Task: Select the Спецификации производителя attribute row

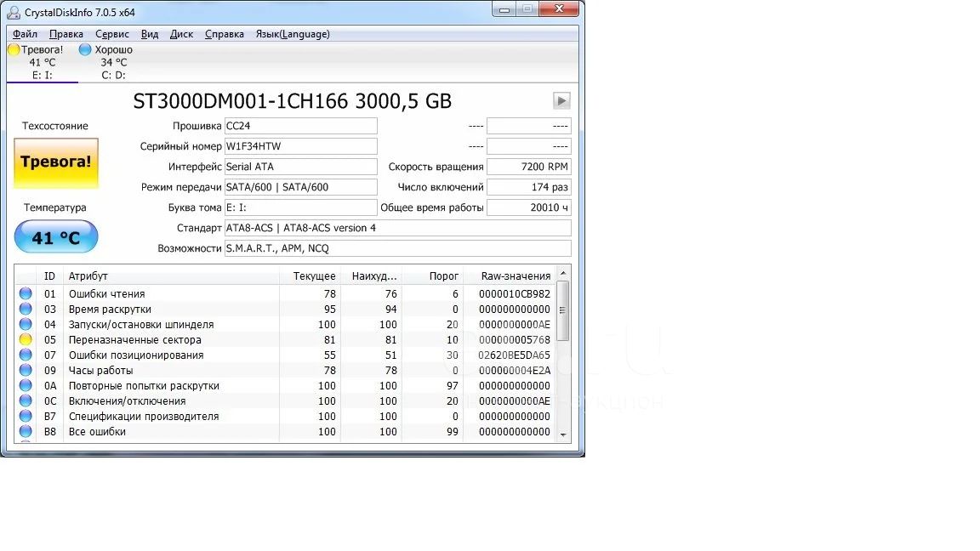Action: click(284, 416)
